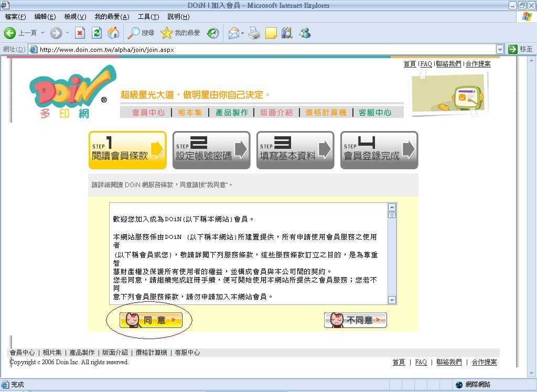Open the Back button history dropdown arrow
The image size is (537, 392).
click(x=43, y=33)
